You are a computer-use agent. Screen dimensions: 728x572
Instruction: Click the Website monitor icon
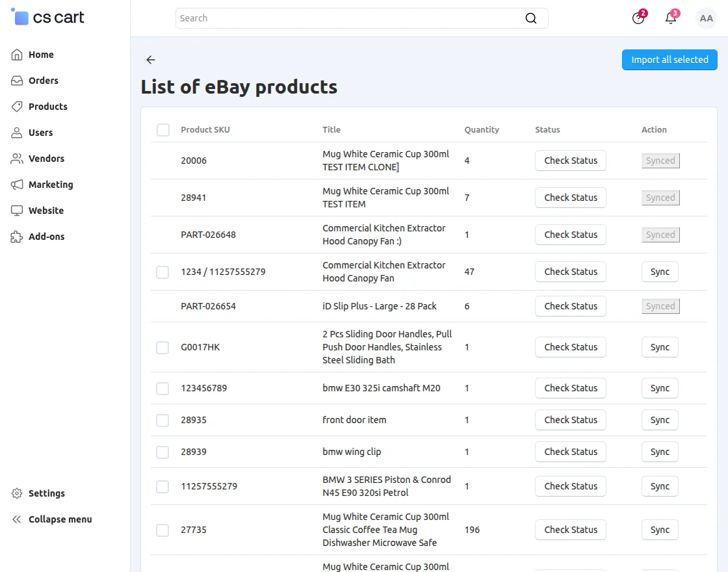pyautogui.click(x=17, y=211)
